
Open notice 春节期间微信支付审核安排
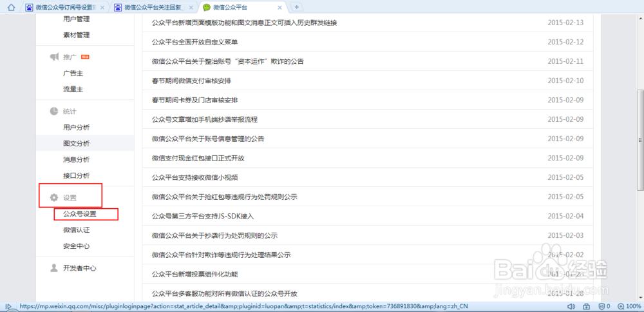(191, 81)
